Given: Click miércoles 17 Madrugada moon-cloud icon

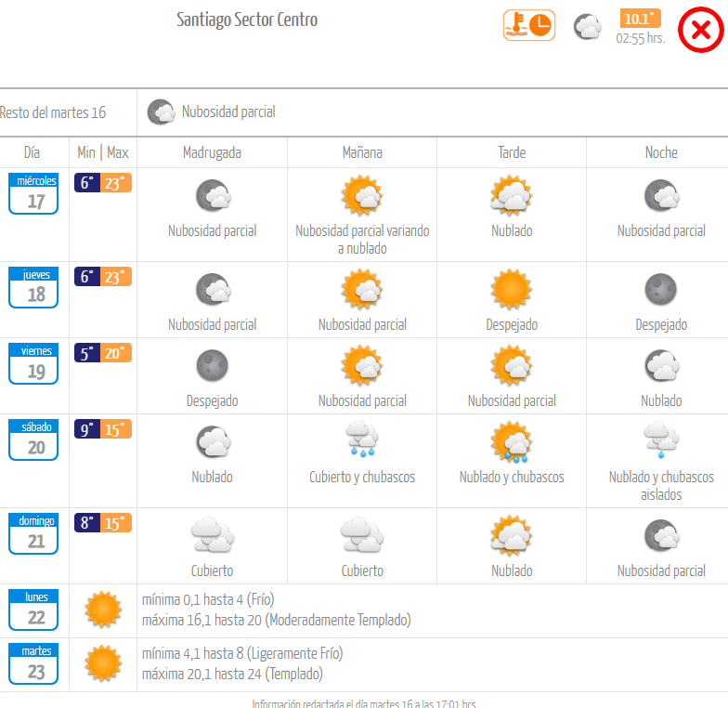Looking at the screenshot, I should (213, 195).
